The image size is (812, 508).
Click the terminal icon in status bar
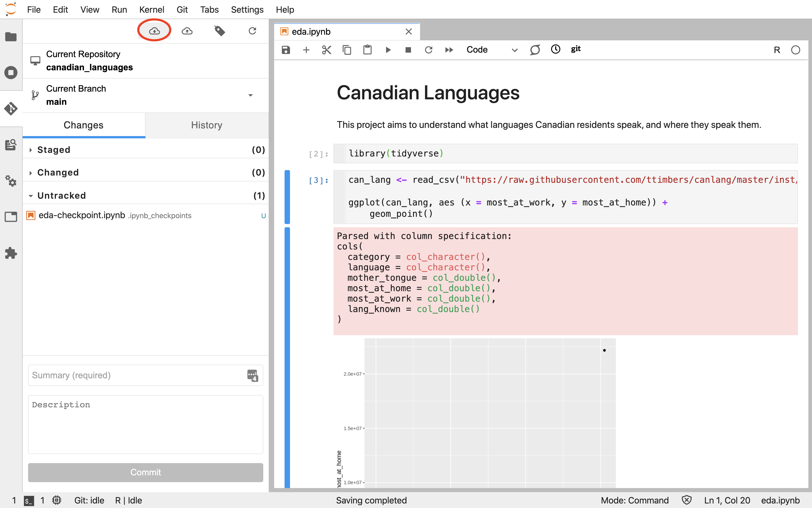tap(29, 501)
